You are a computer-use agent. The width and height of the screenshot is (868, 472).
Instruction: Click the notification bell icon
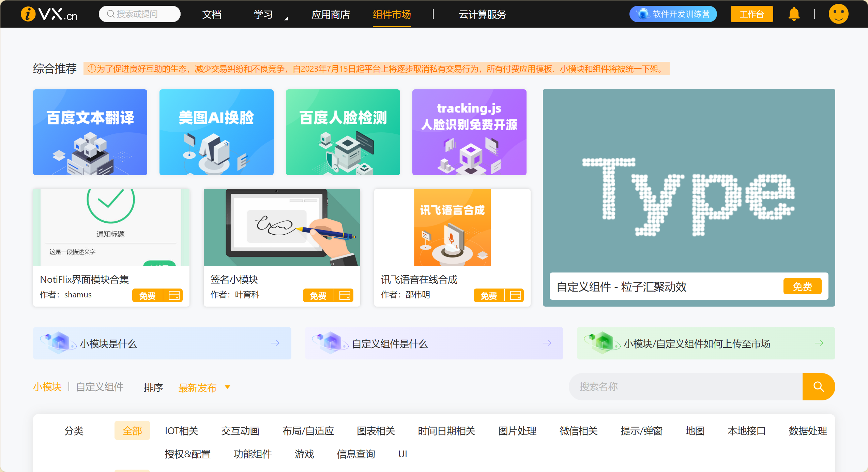(x=794, y=14)
